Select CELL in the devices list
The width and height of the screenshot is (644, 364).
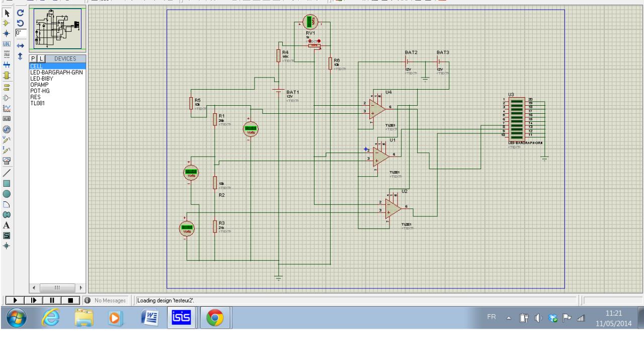point(57,66)
